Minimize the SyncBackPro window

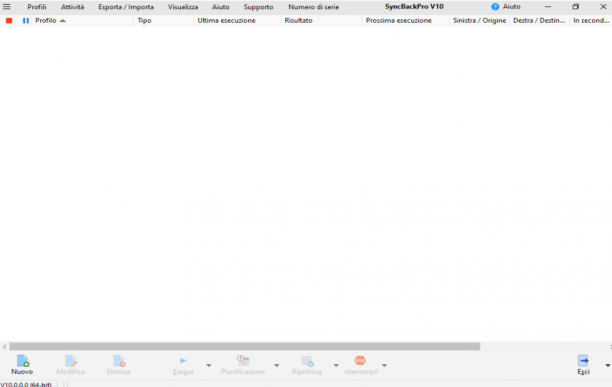click(x=548, y=7)
